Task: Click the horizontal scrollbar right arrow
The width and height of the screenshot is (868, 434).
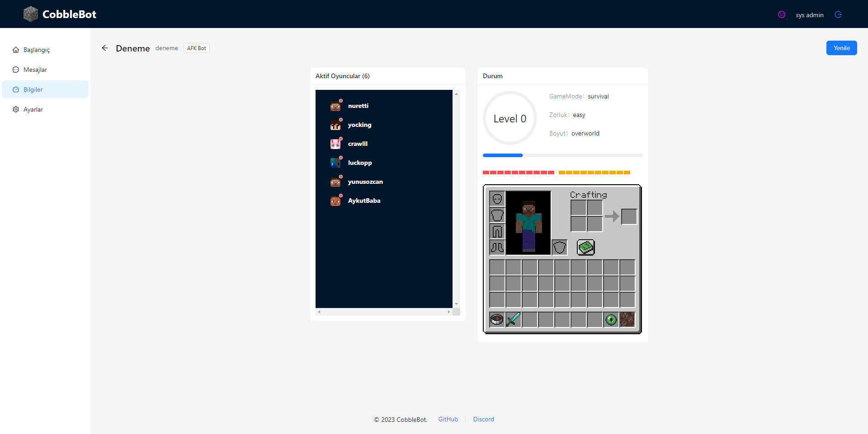Action: (x=449, y=312)
